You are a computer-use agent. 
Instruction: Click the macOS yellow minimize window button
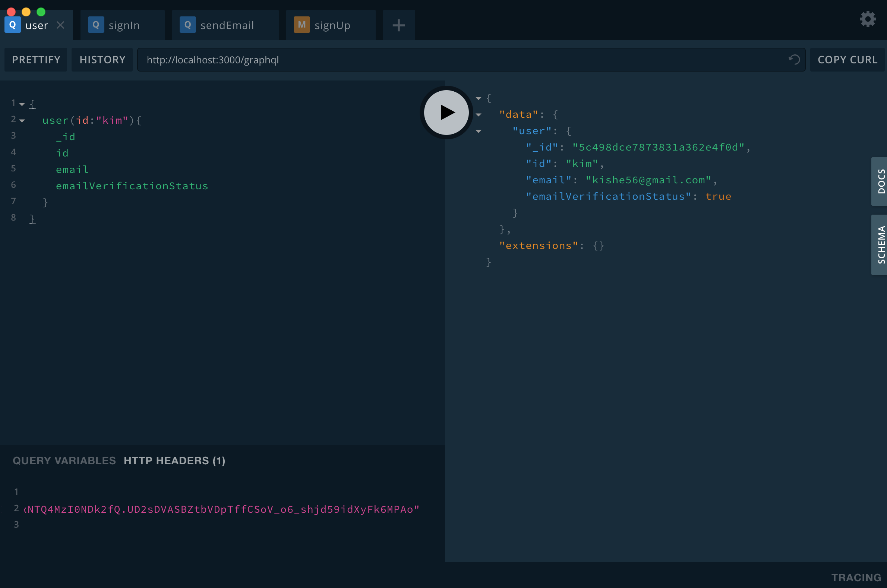(x=26, y=12)
